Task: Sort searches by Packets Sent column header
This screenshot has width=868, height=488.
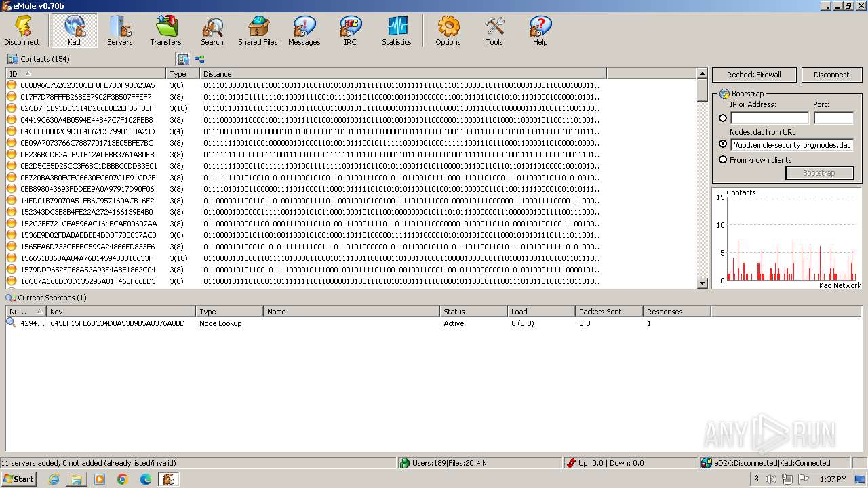Action: pos(609,312)
